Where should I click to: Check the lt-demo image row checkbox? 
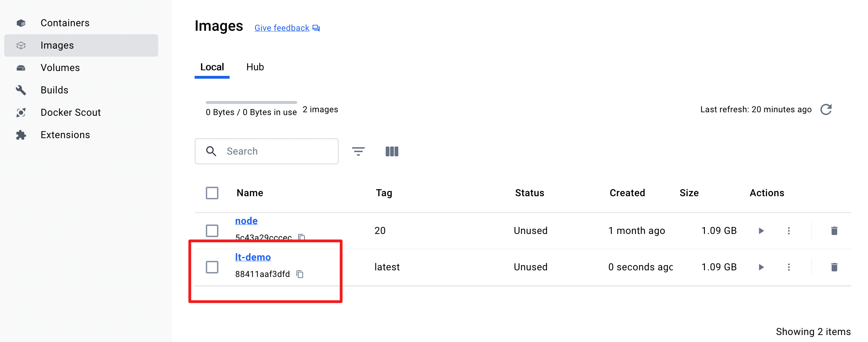click(212, 267)
